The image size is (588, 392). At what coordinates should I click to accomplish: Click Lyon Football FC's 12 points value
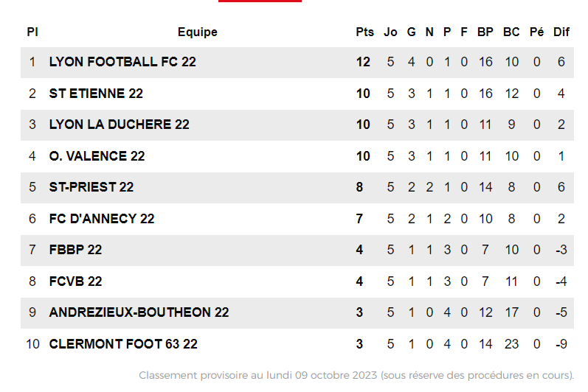coord(363,62)
